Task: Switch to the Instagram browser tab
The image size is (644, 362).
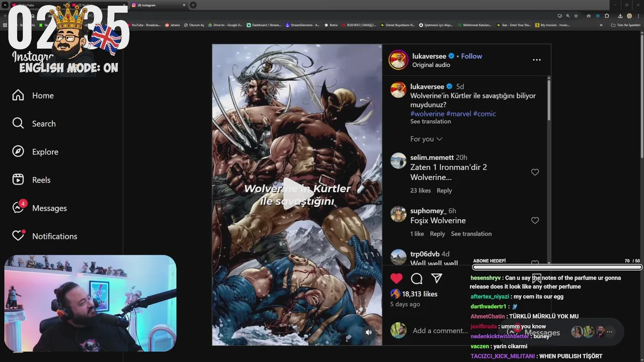Action: pyautogui.click(x=158, y=5)
